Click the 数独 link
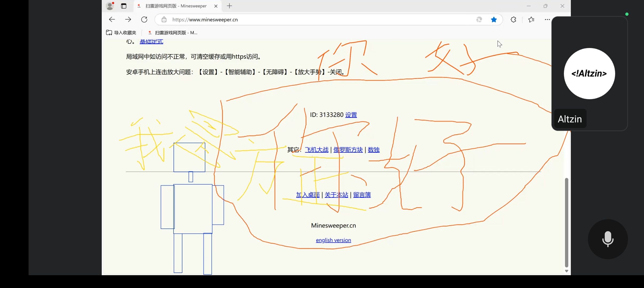The image size is (644, 288). point(374,150)
